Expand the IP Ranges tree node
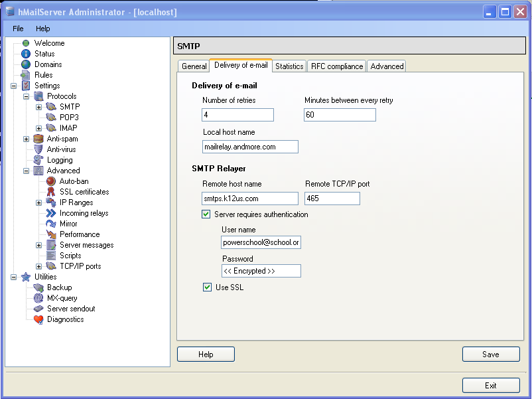 [x=39, y=202]
